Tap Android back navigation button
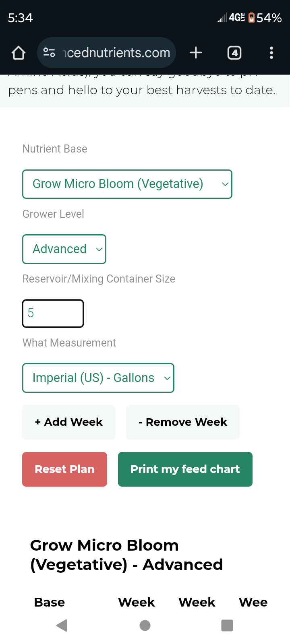290x644 pixels. [x=62, y=625]
